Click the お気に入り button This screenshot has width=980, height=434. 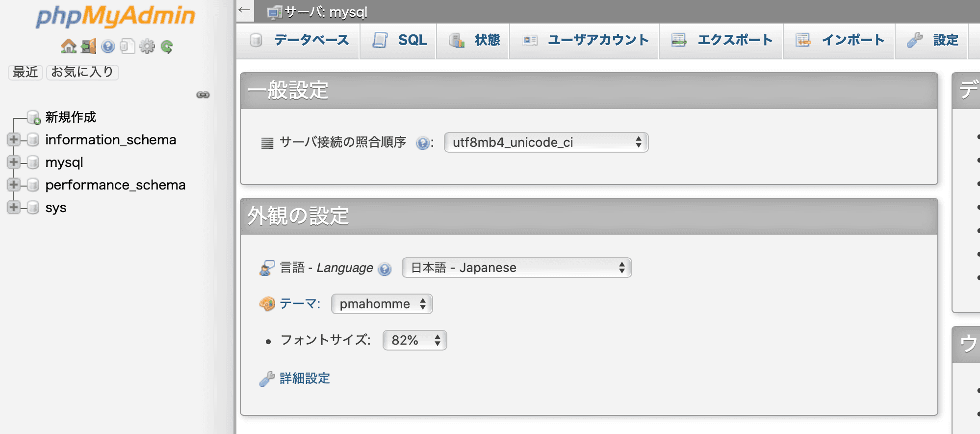[x=82, y=72]
